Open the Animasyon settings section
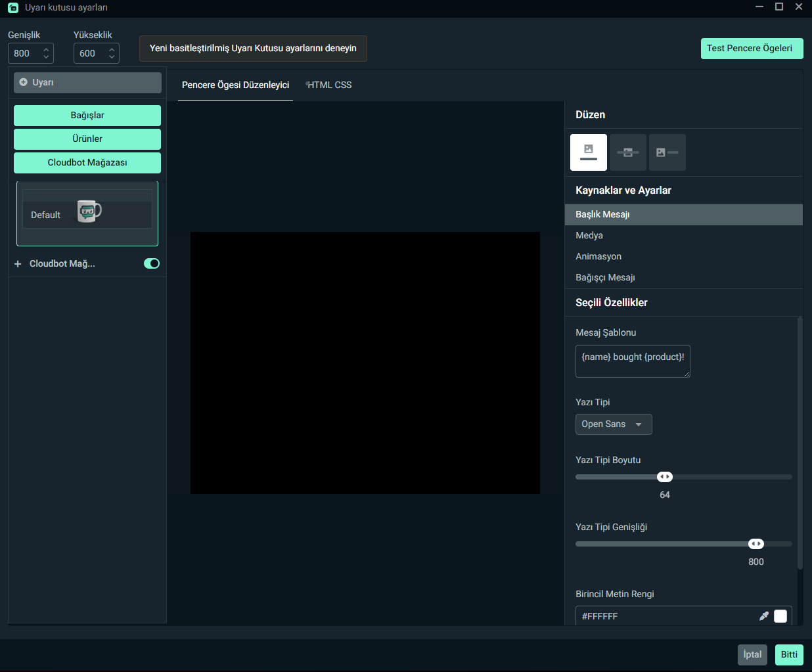Viewport: 812px width, 672px height. pyautogui.click(x=684, y=256)
